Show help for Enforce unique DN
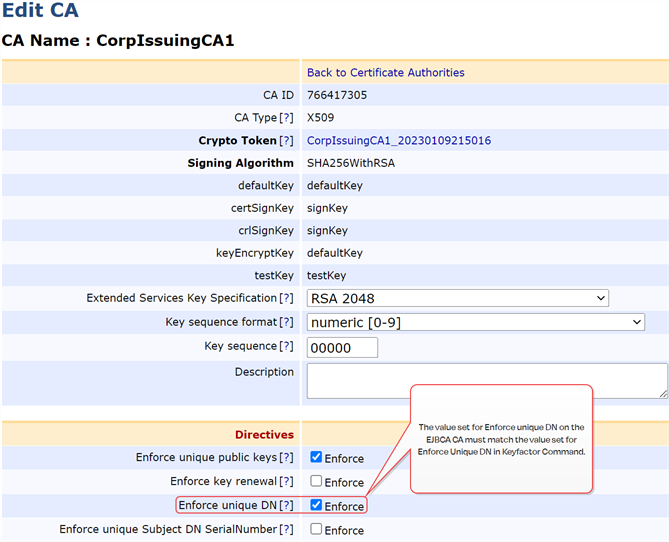669x542 pixels. pyautogui.click(x=286, y=506)
